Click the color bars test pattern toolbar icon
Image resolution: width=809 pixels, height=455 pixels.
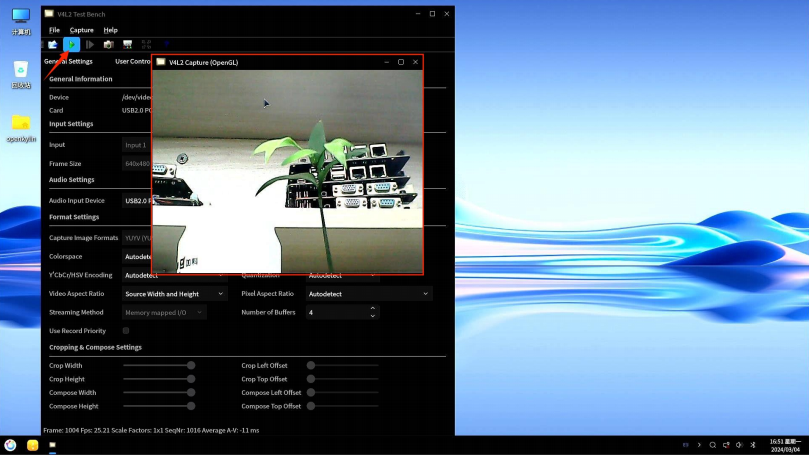[127, 45]
